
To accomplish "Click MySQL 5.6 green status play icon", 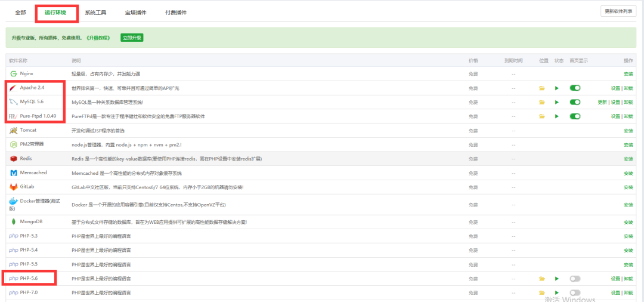I will click(557, 102).
